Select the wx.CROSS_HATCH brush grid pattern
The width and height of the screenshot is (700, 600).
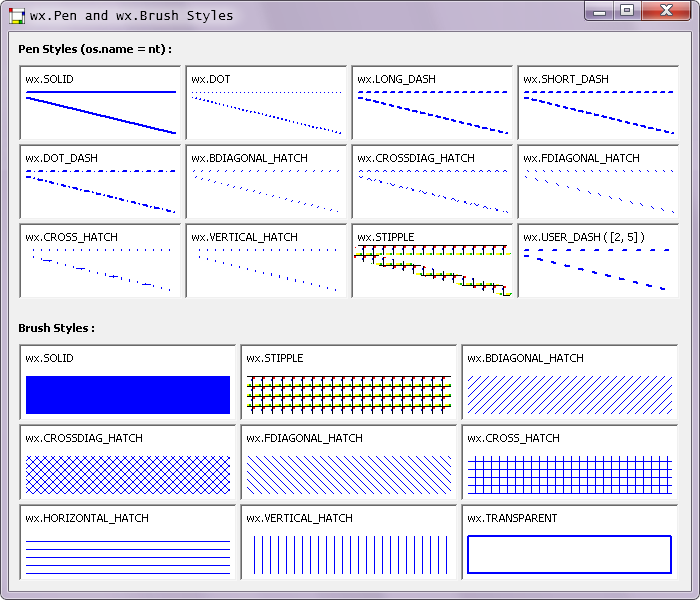[x=570, y=474]
